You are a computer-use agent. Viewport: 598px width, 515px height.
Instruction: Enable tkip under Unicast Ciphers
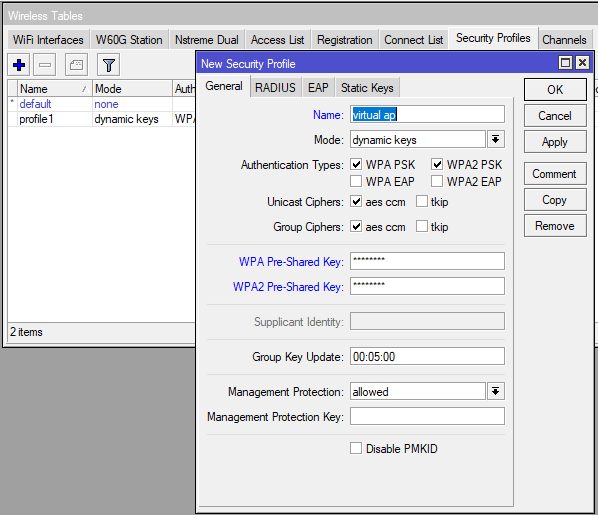point(422,201)
